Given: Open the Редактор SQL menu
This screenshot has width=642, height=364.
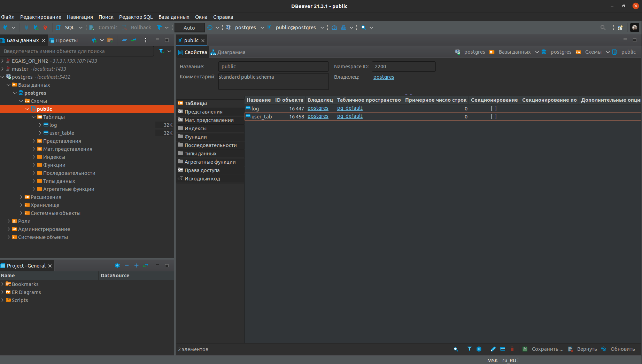Looking at the screenshot, I should click(x=136, y=17).
